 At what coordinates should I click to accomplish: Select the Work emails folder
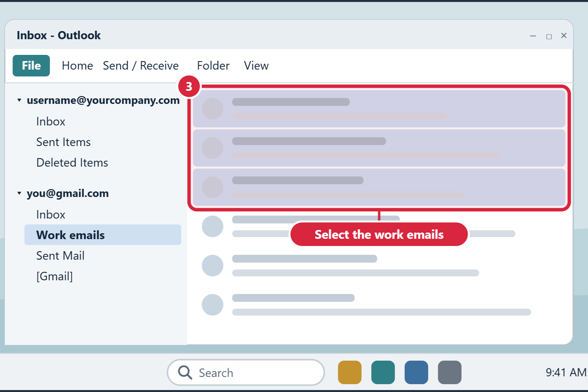tap(103, 235)
